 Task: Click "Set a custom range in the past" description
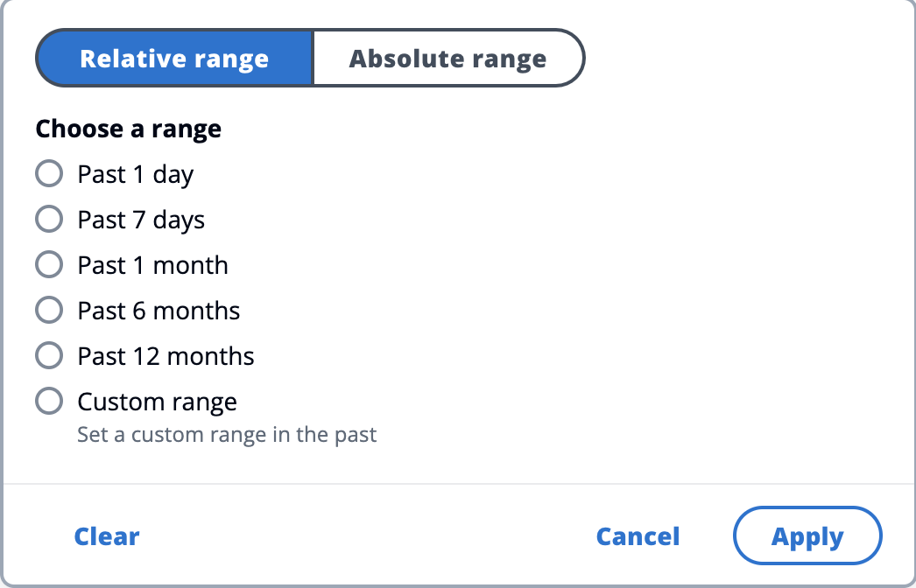(227, 434)
